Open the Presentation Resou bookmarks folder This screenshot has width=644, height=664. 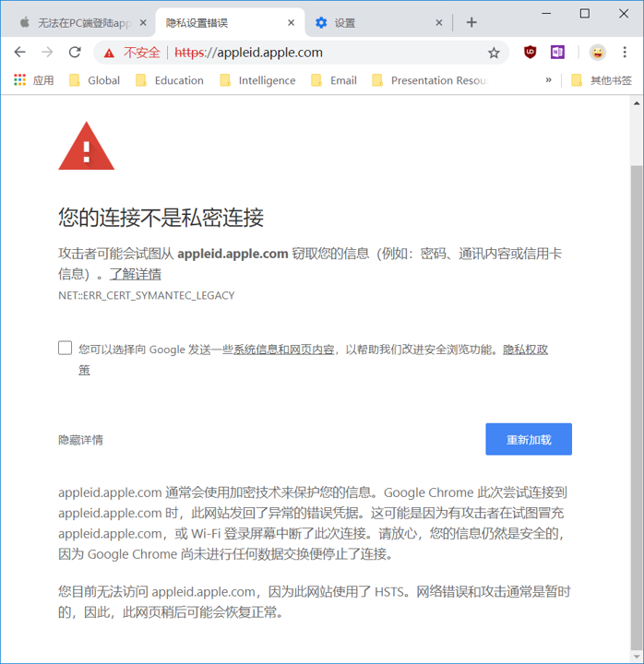(x=430, y=80)
